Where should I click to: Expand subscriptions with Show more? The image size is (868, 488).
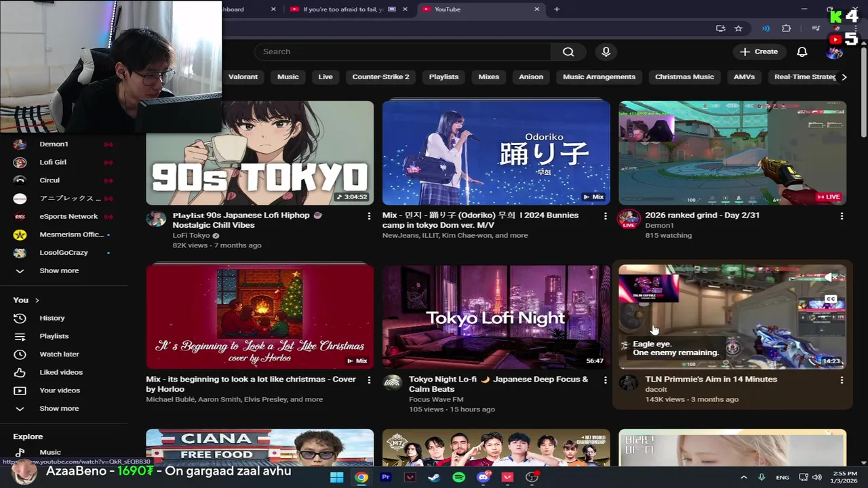59,270
